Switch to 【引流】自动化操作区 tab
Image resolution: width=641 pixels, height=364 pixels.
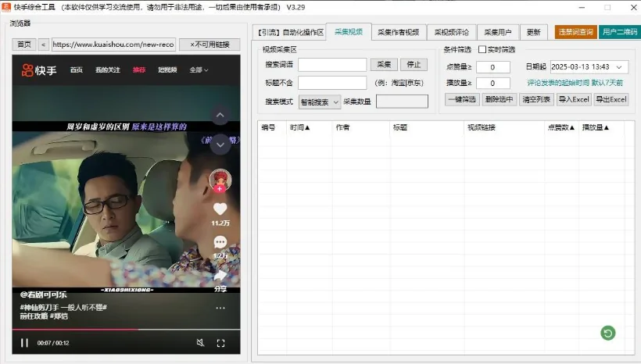click(x=291, y=32)
